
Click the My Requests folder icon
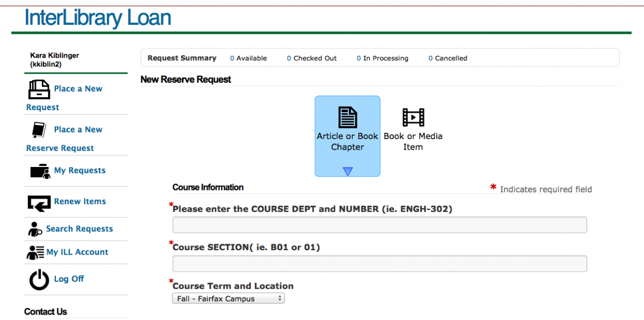(x=40, y=171)
